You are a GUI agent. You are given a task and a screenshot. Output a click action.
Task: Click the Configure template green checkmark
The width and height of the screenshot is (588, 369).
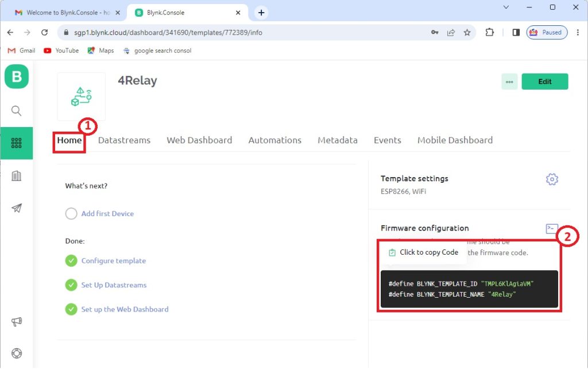click(71, 261)
